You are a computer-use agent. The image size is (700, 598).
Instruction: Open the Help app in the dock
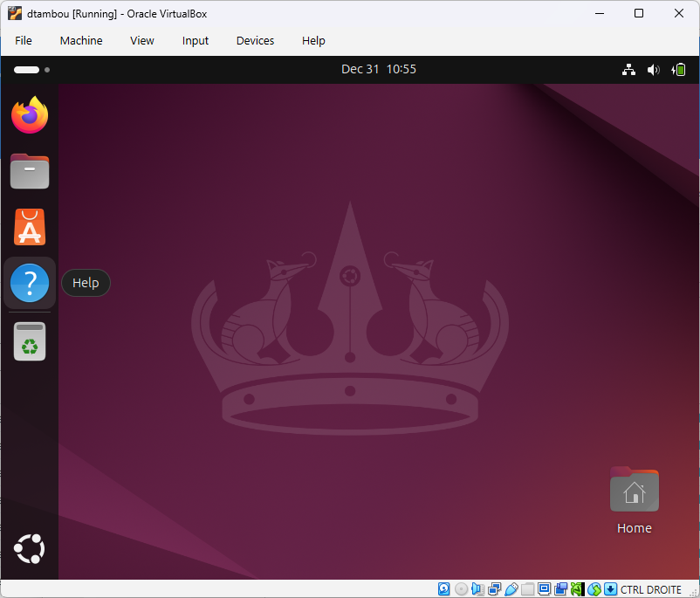coord(30,283)
